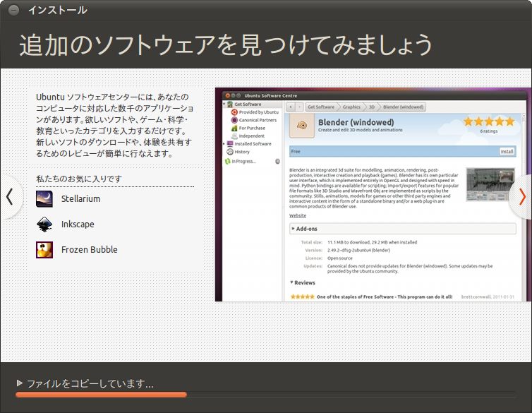Viewport: 532px width, 413px height.
Task: Select Installed Software in sidebar
Action: (253, 144)
